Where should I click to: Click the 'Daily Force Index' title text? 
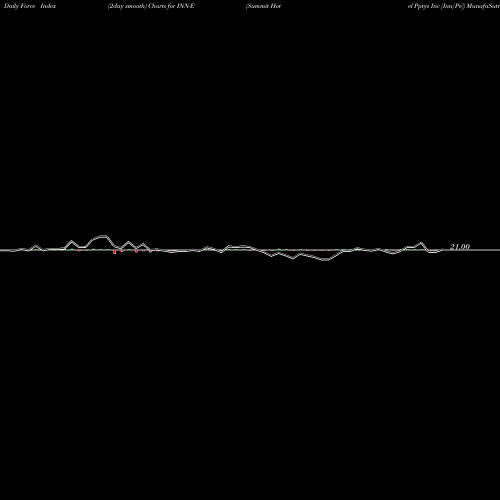[30, 6]
